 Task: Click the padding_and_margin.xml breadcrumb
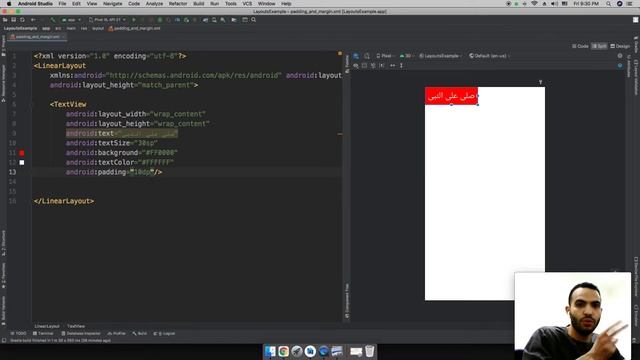click(x=135, y=29)
